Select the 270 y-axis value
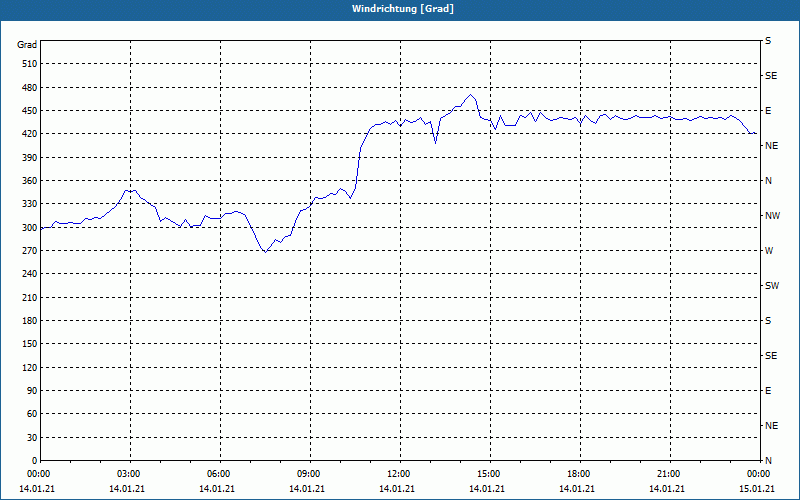800x500 pixels. [30, 251]
